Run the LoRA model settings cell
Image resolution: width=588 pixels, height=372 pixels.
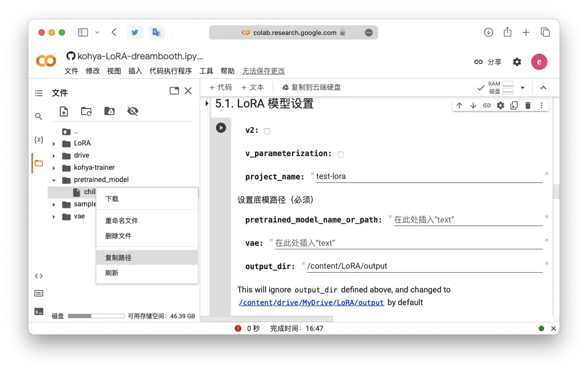221,128
